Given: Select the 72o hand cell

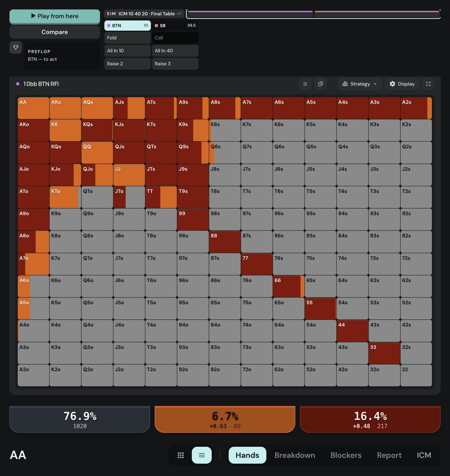Looking at the screenshot, I should [257, 376].
